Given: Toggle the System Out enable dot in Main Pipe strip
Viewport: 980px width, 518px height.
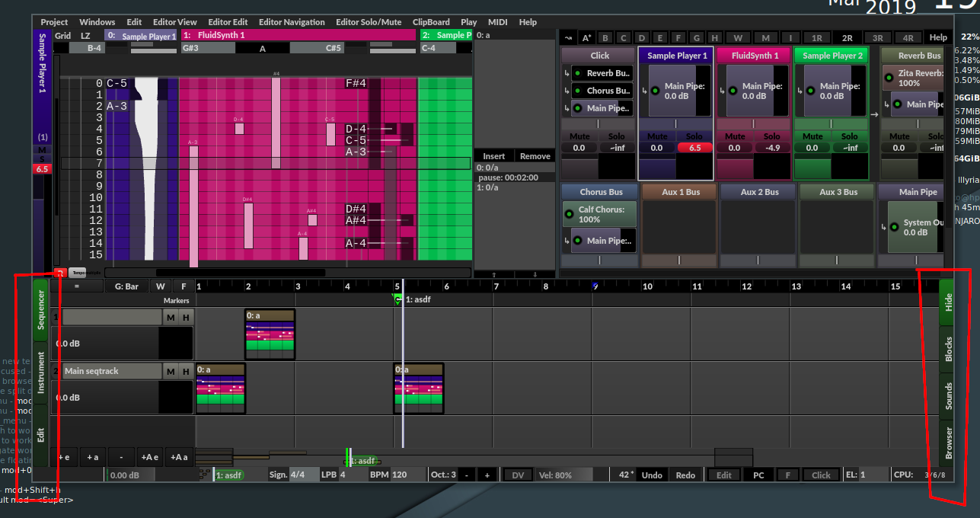Looking at the screenshot, I should (x=894, y=227).
